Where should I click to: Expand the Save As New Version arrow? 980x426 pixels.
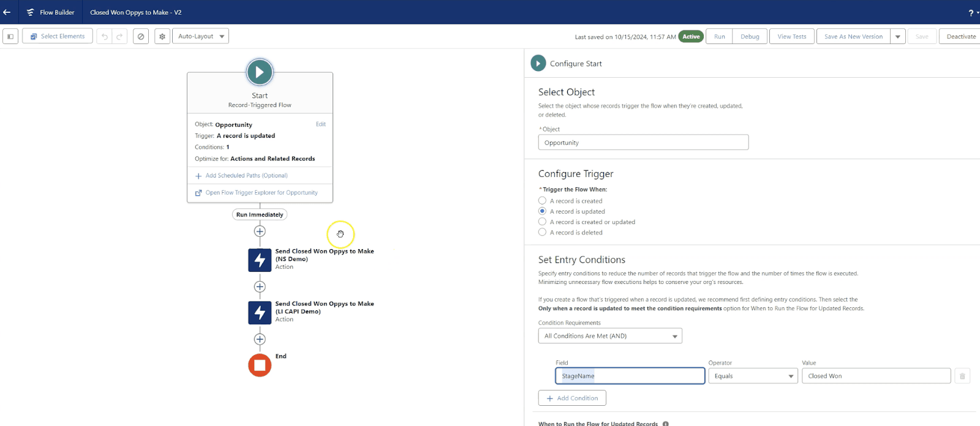[x=898, y=36]
